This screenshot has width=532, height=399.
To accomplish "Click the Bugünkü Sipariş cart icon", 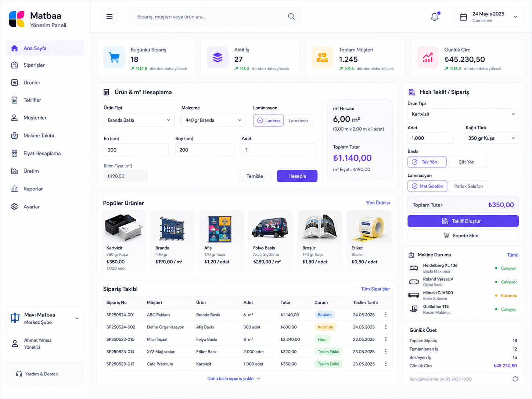I will click(114, 58).
